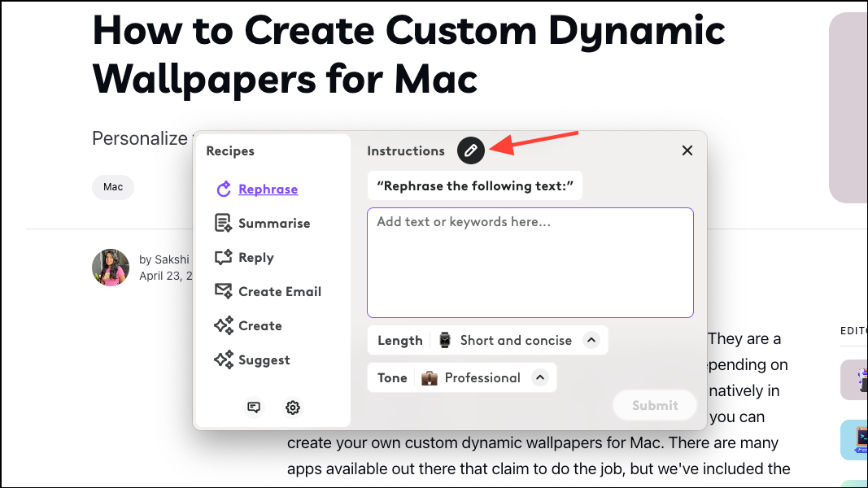Click the author name Sakshi
Image resolution: width=868 pixels, height=488 pixels.
coord(172,259)
